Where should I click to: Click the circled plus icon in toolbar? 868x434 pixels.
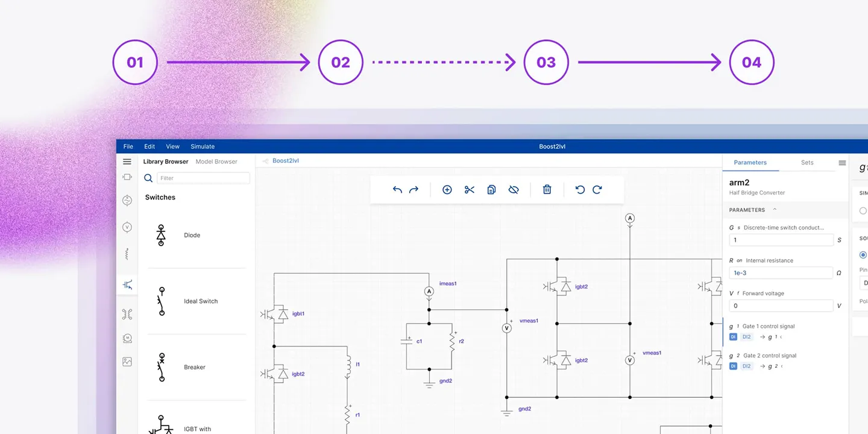coord(447,189)
